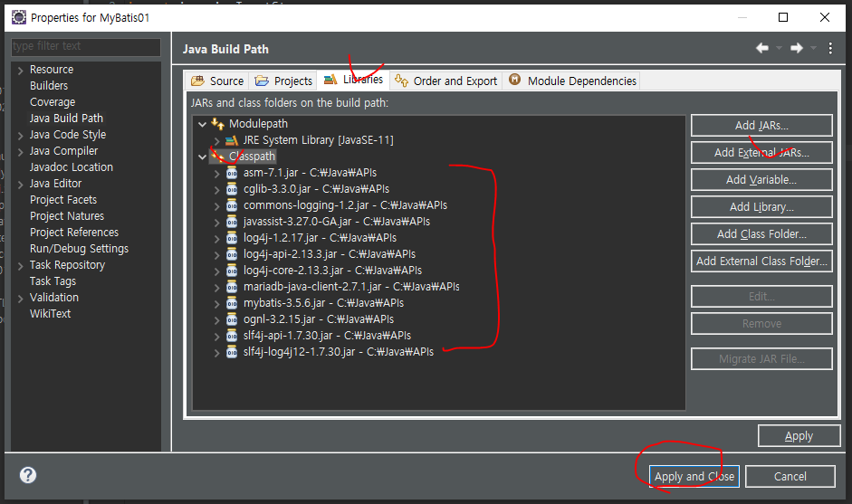Click the Add Class Folder... button
The height and width of the screenshot is (504, 852).
(761, 234)
